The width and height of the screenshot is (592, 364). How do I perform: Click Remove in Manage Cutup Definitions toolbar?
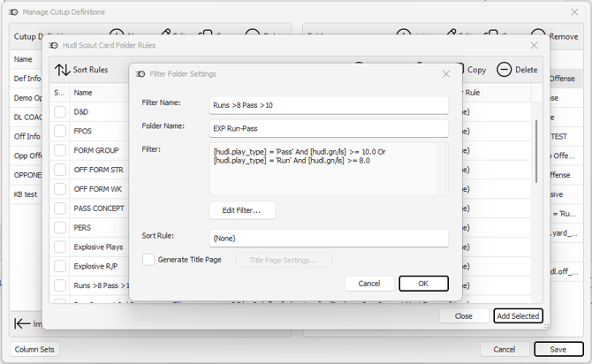[564, 36]
